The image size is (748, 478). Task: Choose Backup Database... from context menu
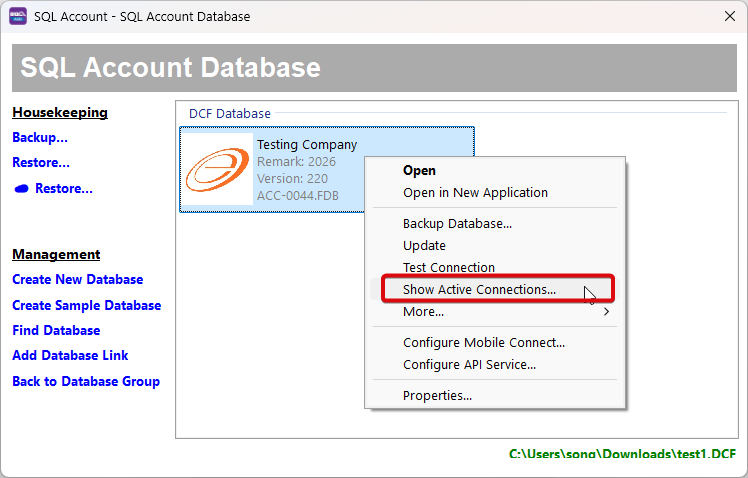[x=457, y=224]
